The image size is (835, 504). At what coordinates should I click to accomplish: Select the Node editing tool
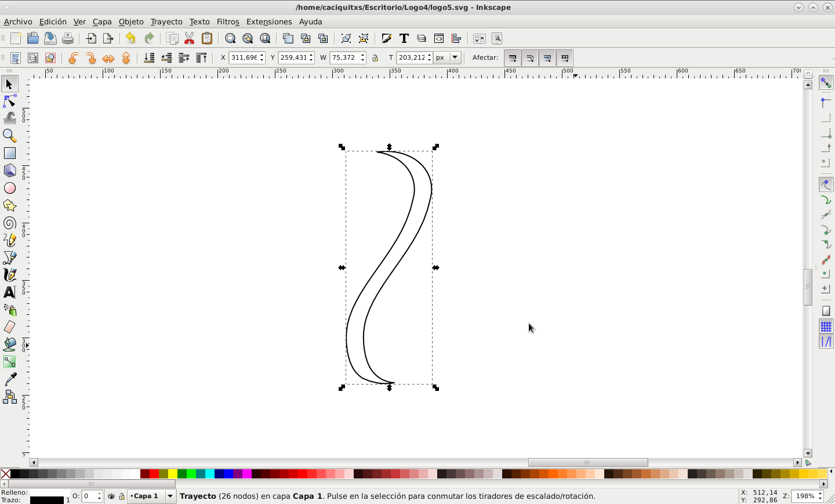click(x=10, y=101)
